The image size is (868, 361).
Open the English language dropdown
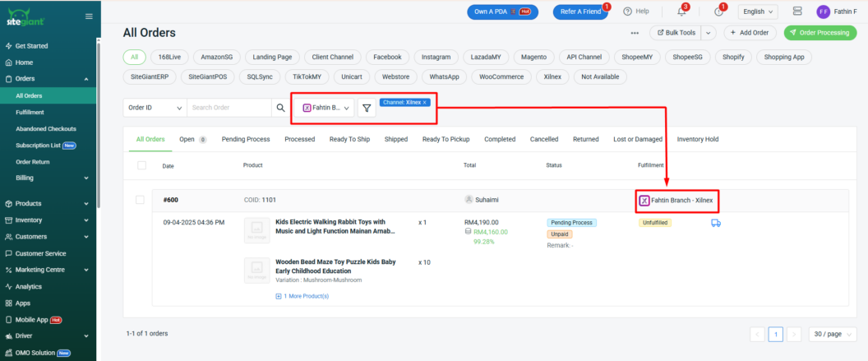coord(759,12)
